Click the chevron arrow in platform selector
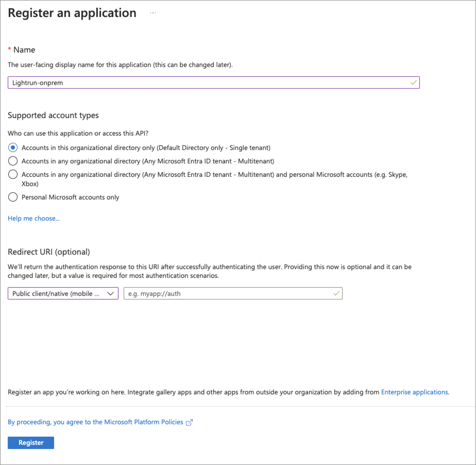 (110, 293)
